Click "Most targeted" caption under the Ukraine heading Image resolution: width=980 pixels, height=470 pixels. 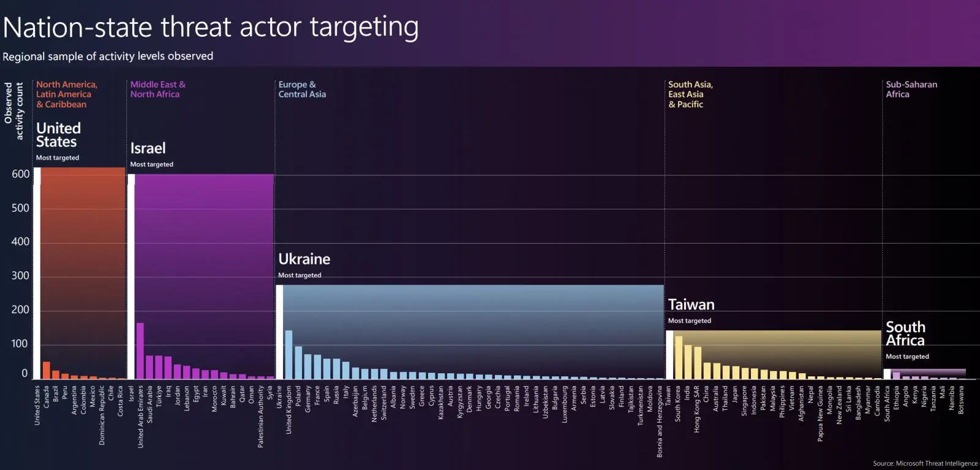(300, 275)
